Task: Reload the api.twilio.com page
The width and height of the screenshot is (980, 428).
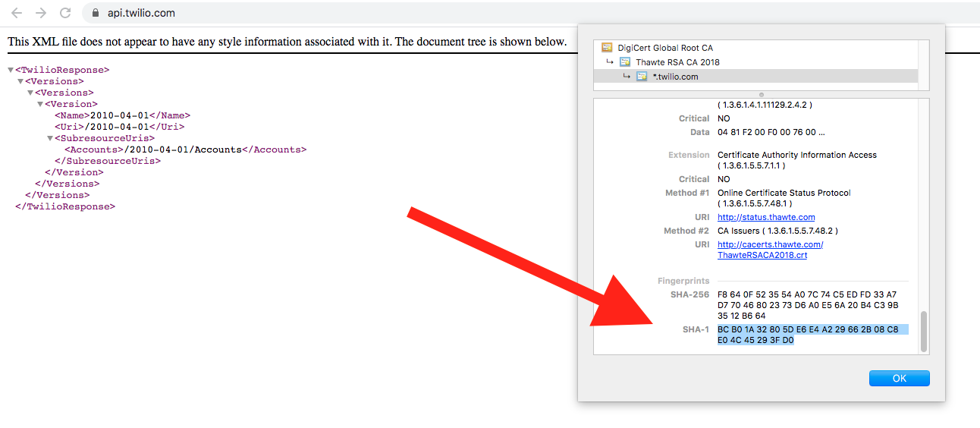Action: pyautogui.click(x=65, y=13)
